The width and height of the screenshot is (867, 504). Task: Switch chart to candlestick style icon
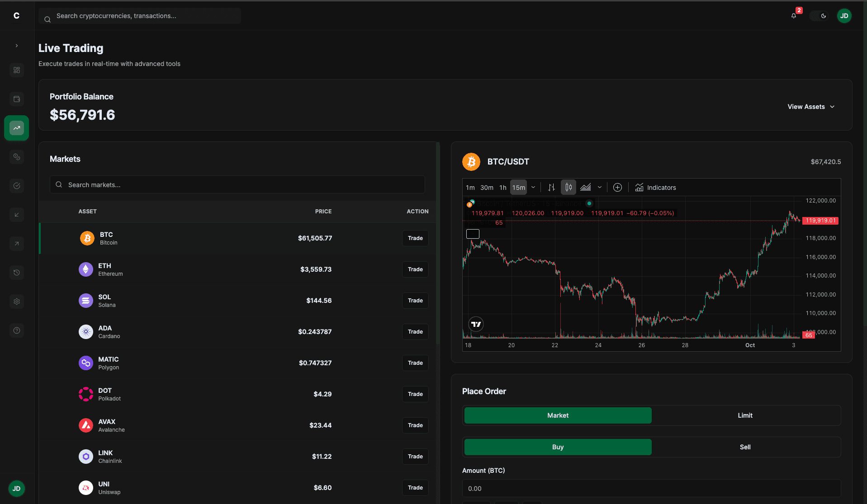tap(568, 187)
